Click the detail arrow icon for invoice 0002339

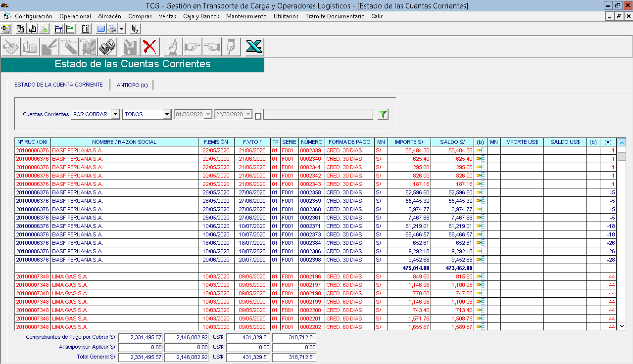[x=480, y=150]
